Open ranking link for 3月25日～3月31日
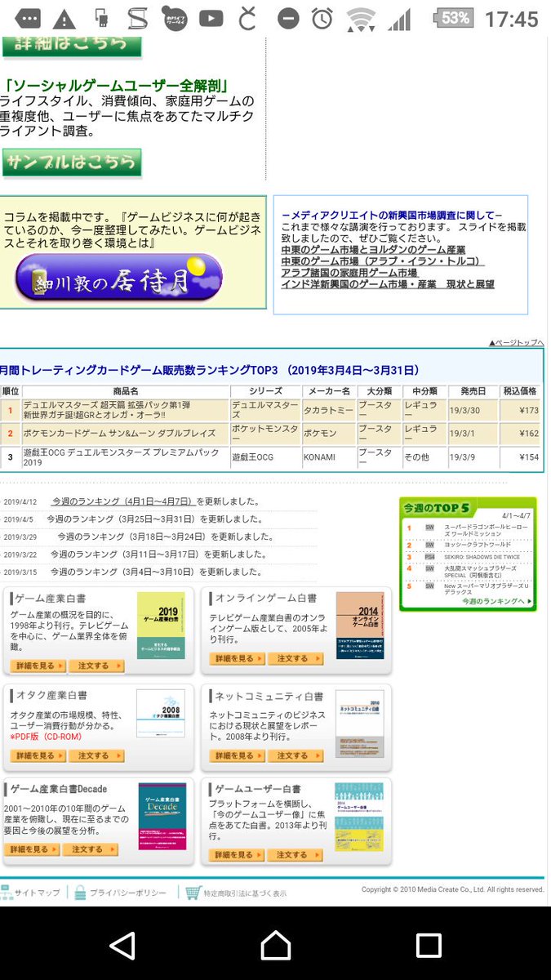This screenshot has width=551, height=980. (x=120, y=519)
